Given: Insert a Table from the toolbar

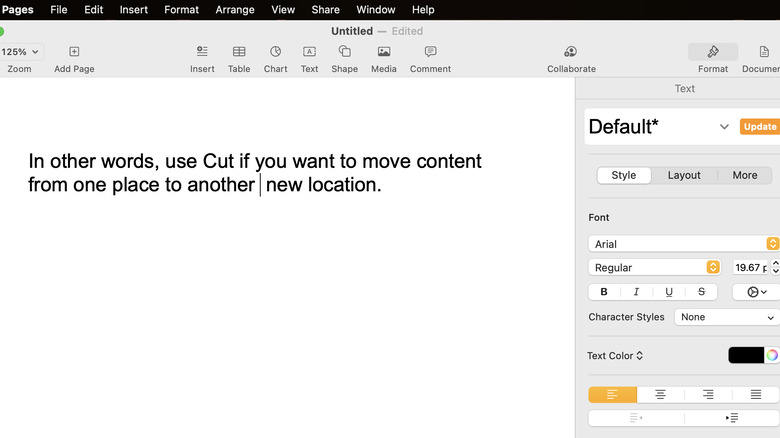Looking at the screenshot, I should [239, 52].
